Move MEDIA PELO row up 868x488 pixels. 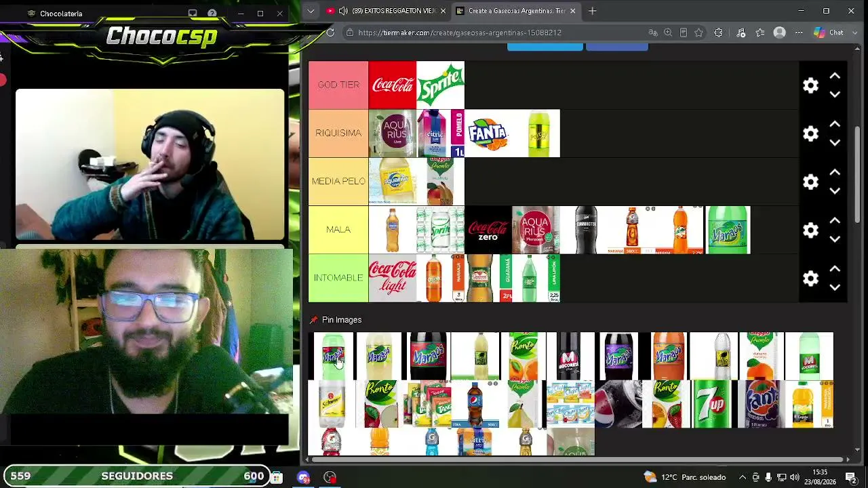pos(835,172)
